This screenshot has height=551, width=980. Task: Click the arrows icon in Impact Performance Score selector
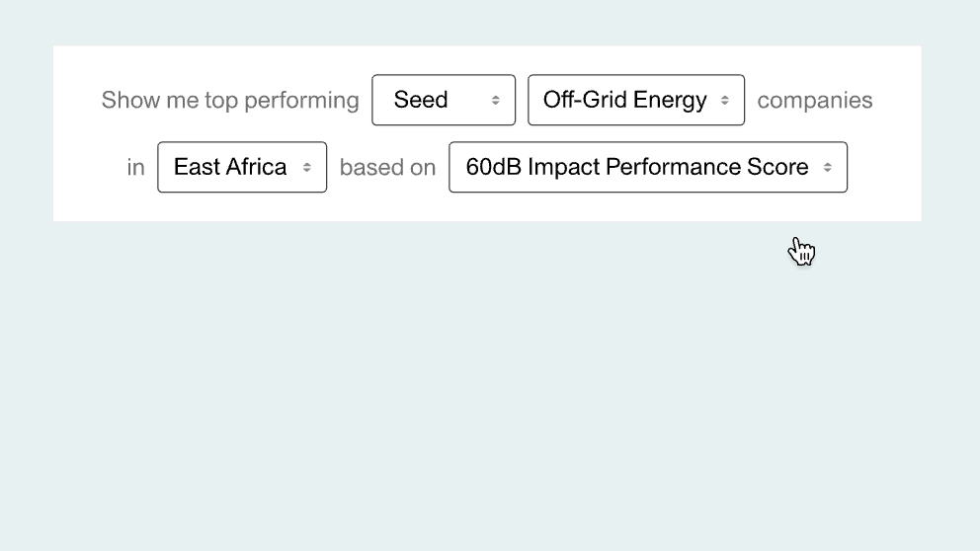tap(828, 168)
